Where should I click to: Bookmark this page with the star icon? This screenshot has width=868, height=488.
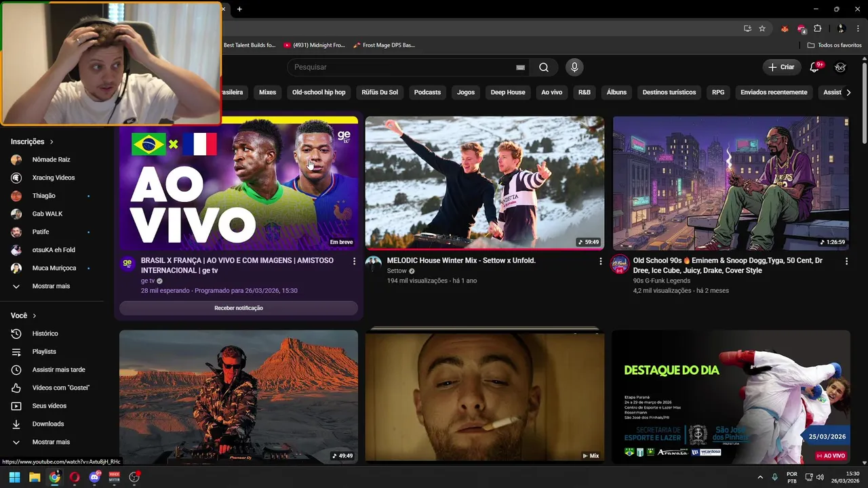[762, 28]
